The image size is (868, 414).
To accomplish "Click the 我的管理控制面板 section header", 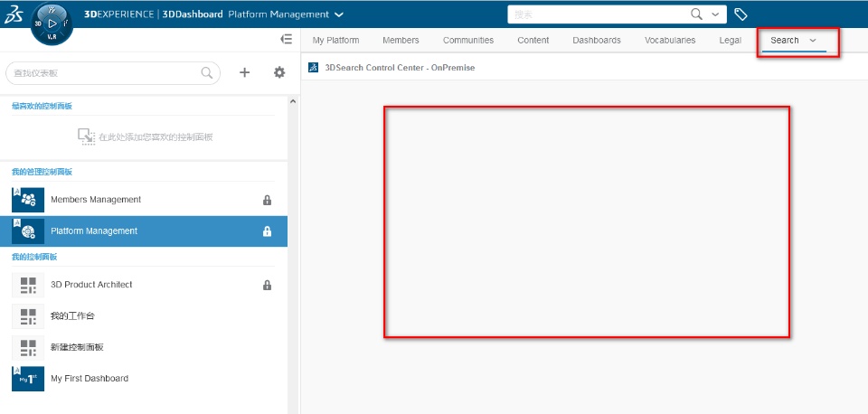I will tap(42, 172).
